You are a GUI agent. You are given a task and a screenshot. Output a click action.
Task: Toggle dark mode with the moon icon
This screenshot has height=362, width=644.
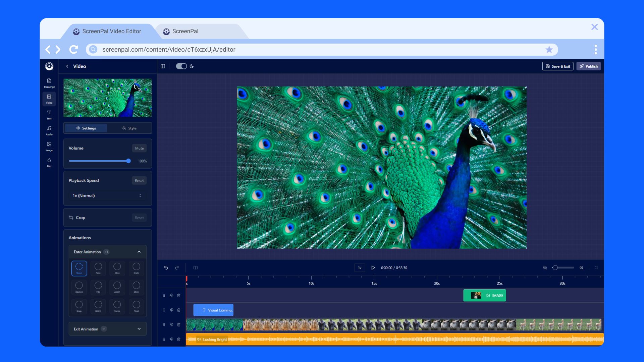[x=192, y=66]
